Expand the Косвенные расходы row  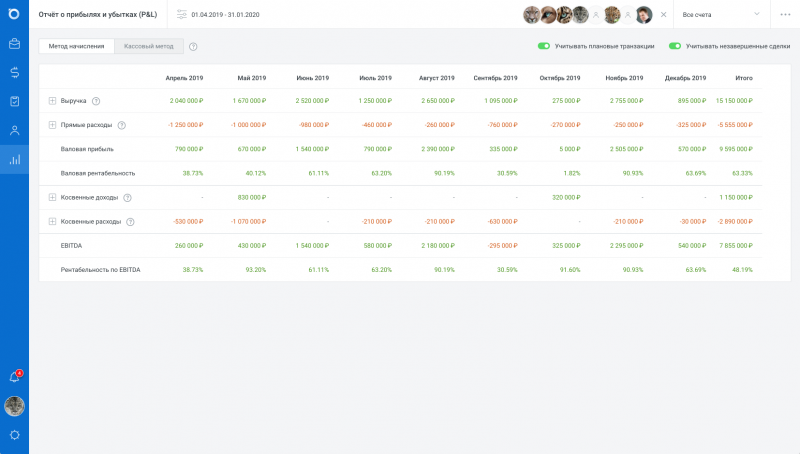pyautogui.click(x=52, y=221)
